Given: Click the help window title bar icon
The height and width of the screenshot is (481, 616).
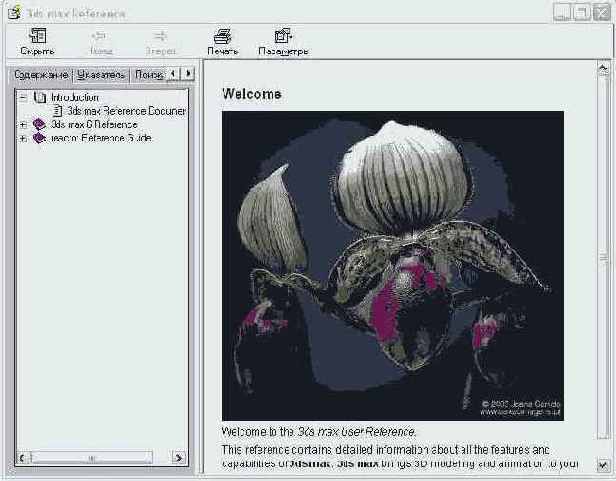Looking at the screenshot, I should [x=15, y=13].
